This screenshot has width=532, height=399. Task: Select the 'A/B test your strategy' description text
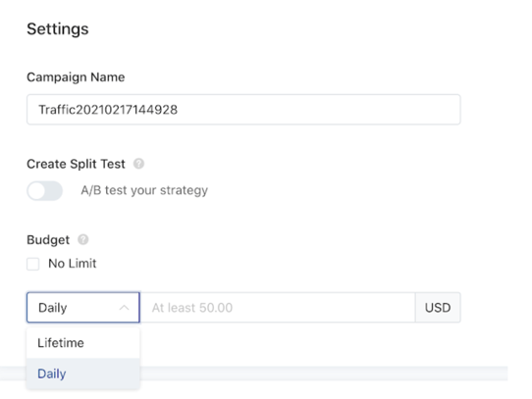click(x=144, y=190)
